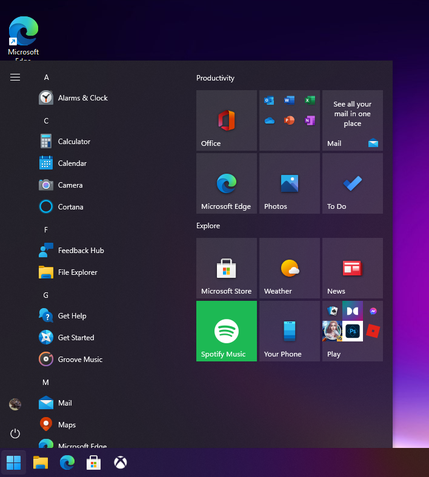Open Microsoft Store from the taskbar
Viewport: 429px width, 477px height.
94,463
